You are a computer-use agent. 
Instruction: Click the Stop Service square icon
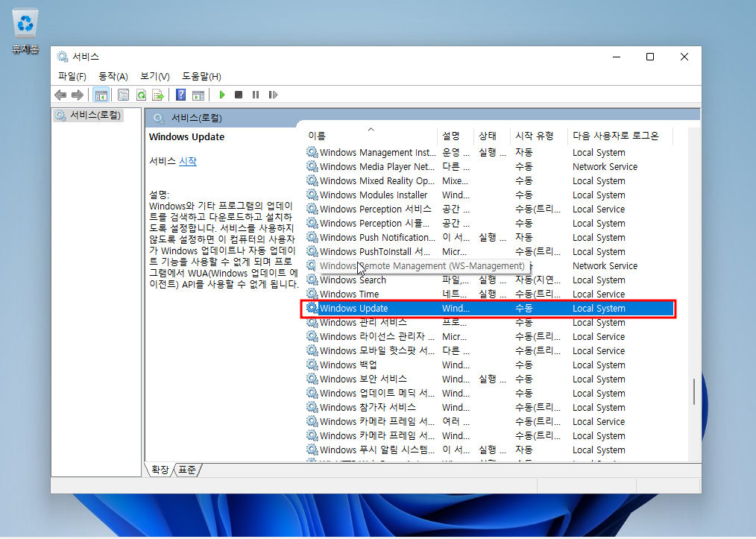(x=238, y=95)
